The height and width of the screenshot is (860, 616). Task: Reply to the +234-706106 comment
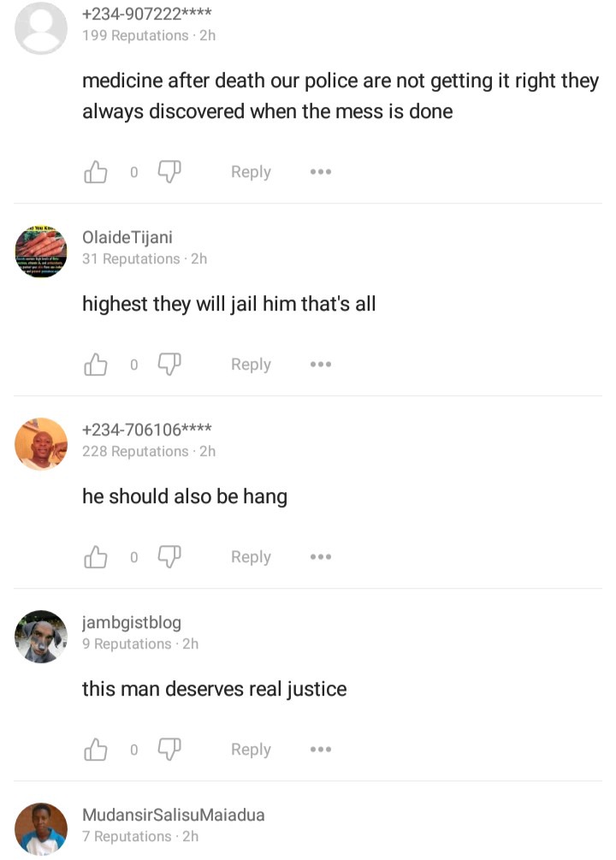[x=251, y=557]
